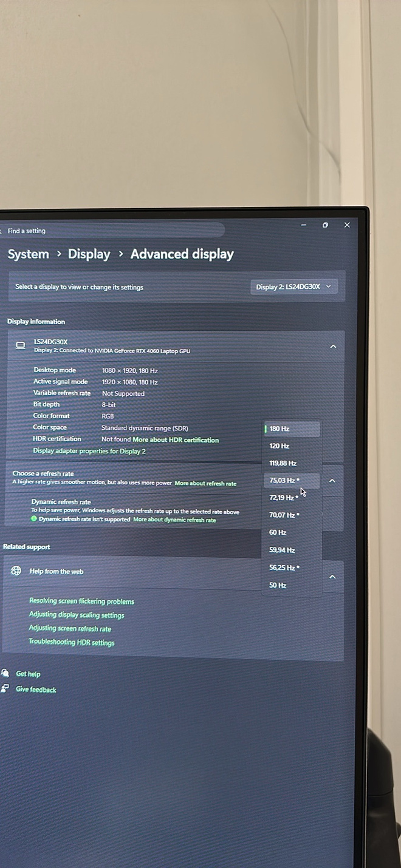Open Troubleshooting HDR settings link
The height and width of the screenshot is (868, 401).
click(x=71, y=642)
